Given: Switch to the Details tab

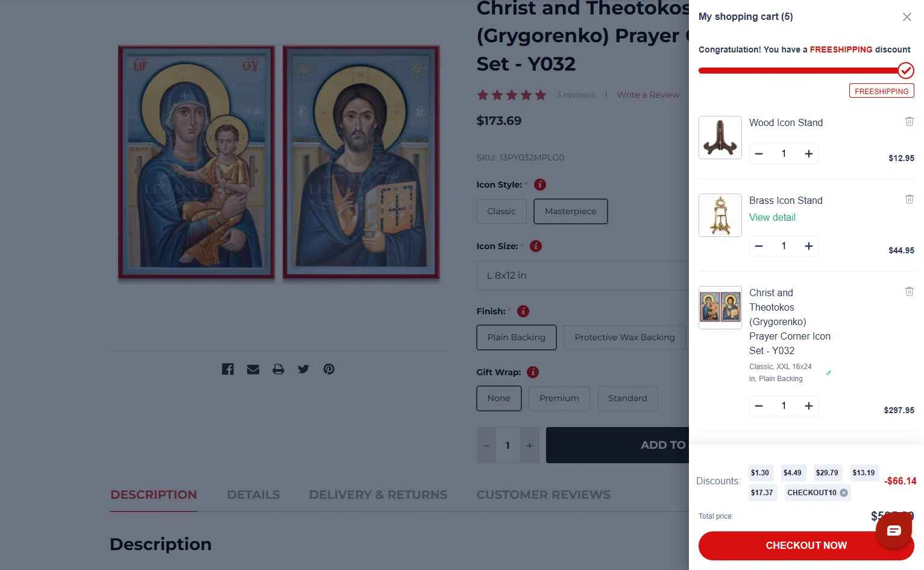Looking at the screenshot, I should (x=253, y=495).
